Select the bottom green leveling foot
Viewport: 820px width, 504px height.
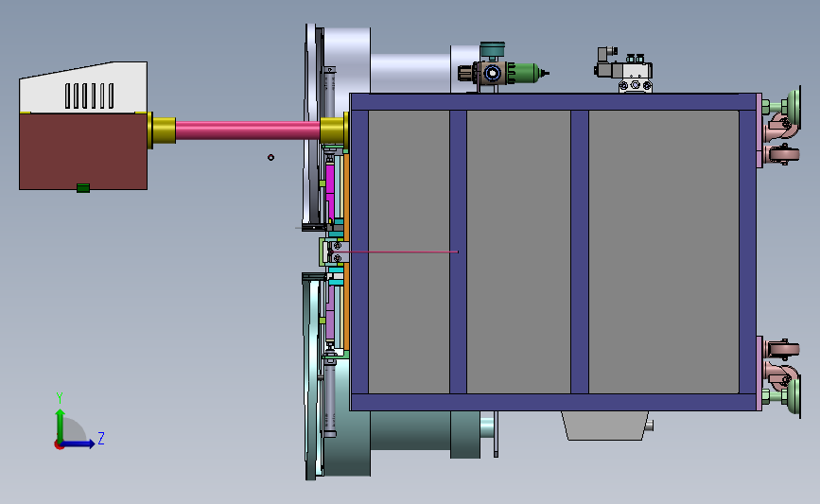click(782, 397)
